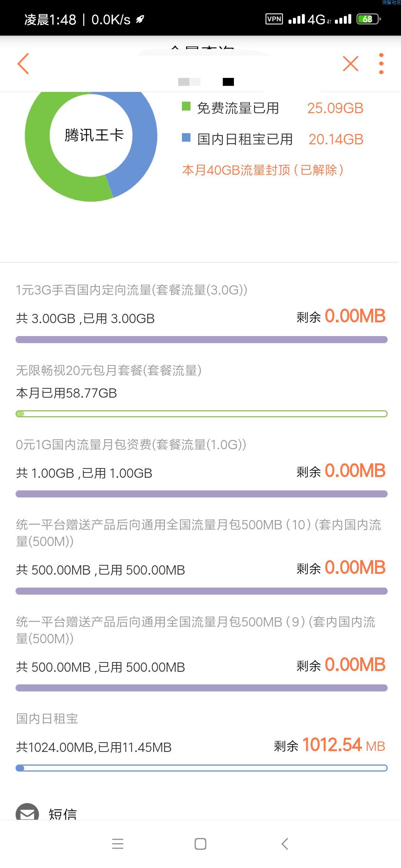
Task: Tap the Android recent apps menu icon
Action: (118, 844)
